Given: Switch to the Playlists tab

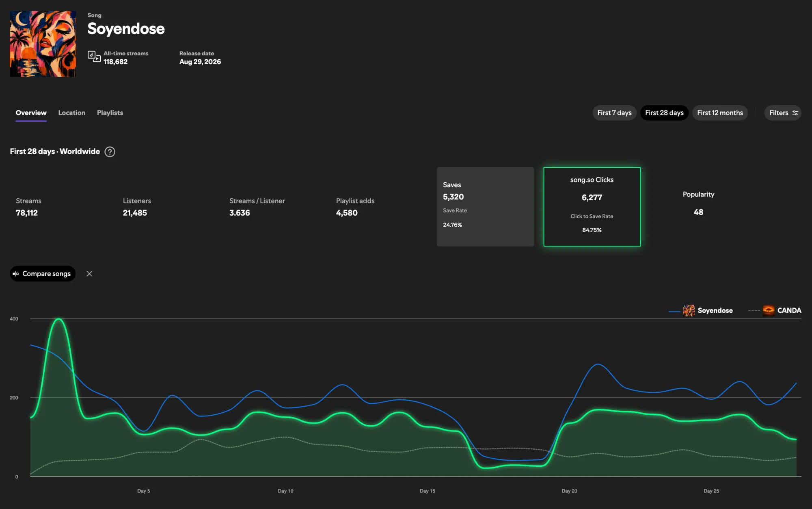Looking at the screenshot, I should 110,113.
